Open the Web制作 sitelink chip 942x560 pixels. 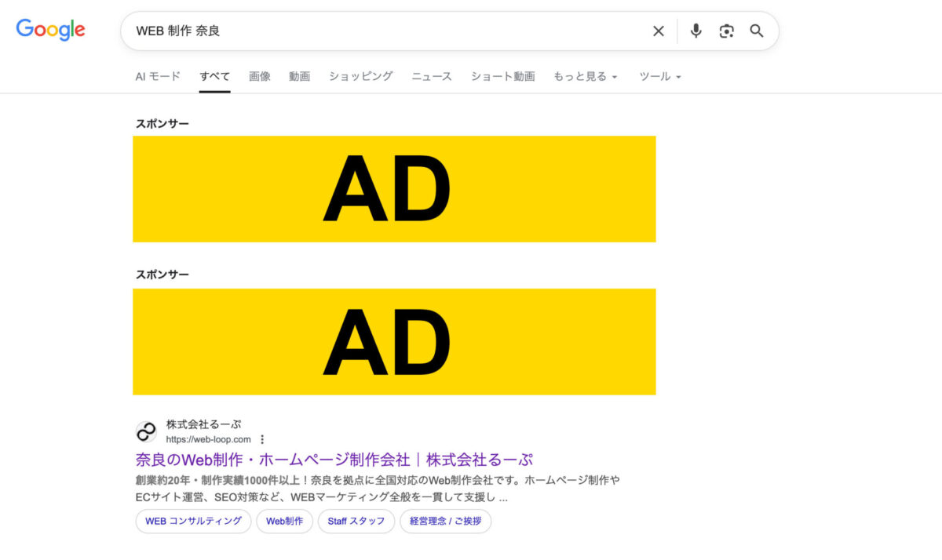tap(284, 521)
